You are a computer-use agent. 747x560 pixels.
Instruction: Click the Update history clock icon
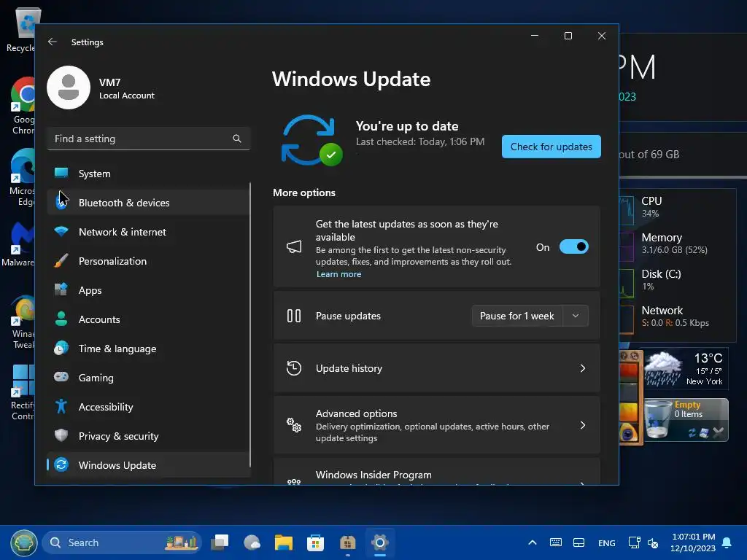pyautogui.click(x=294, y=368)
